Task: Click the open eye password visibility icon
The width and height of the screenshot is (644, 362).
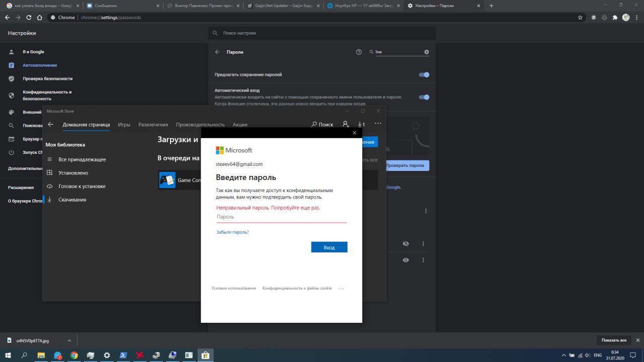Action: pyautogui.click(x=406, y=260)
